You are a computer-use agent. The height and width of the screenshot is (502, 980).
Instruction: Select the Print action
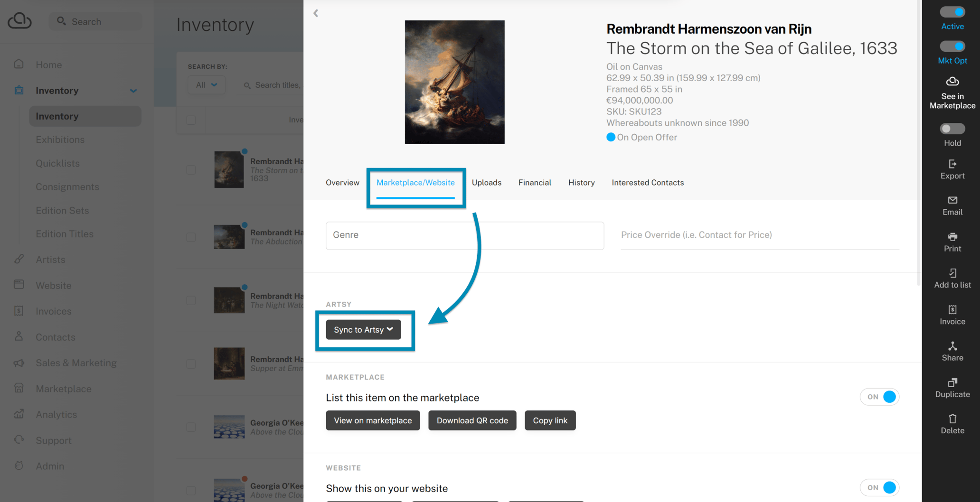pos(952,242)
